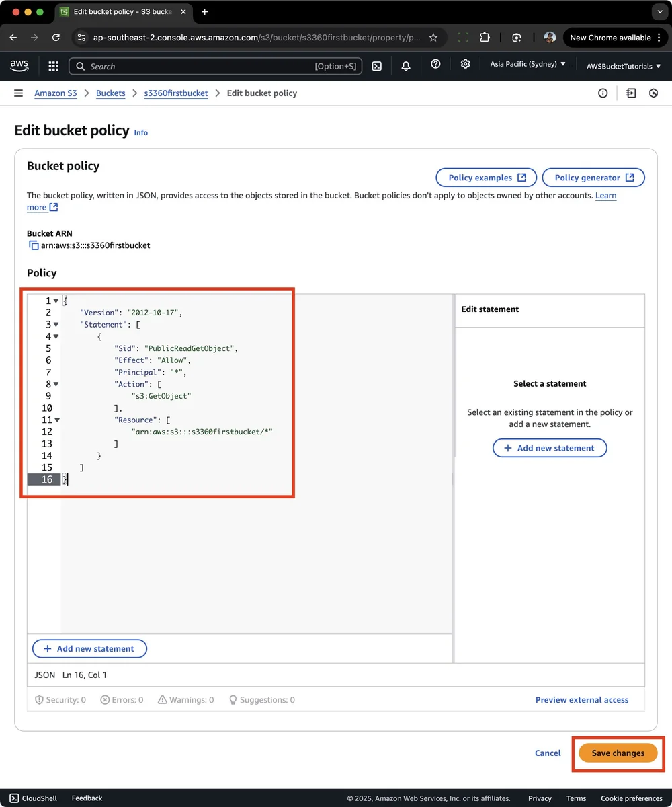Screen dimensions: 672x807
Task: Open Cookie preferences in the footer
Action: pyautogui.click(x=631, y=798)
